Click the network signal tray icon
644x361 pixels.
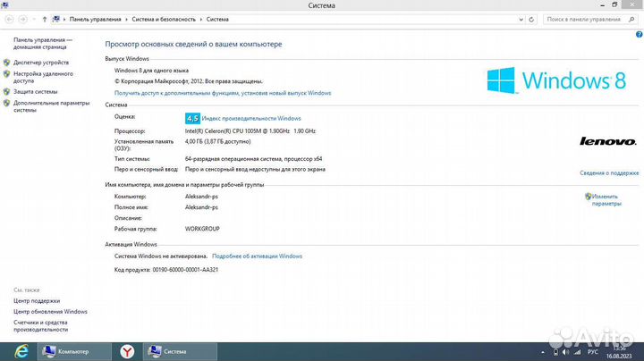[578, 352]
